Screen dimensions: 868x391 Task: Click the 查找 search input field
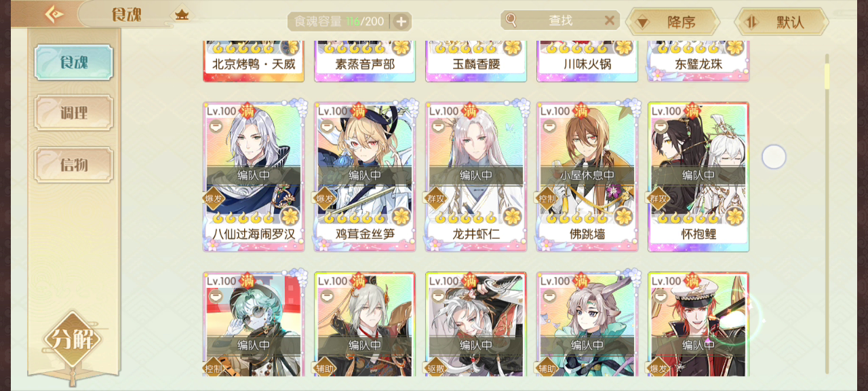(x=561, y=20)
